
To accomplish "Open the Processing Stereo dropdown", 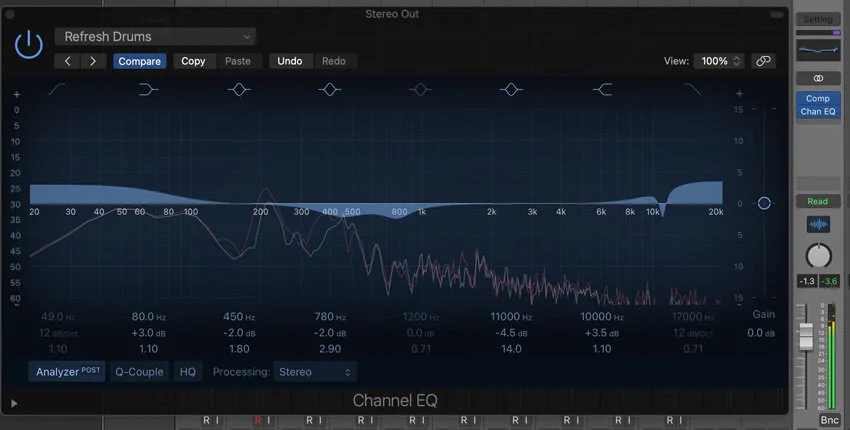I will click(314, 371).
